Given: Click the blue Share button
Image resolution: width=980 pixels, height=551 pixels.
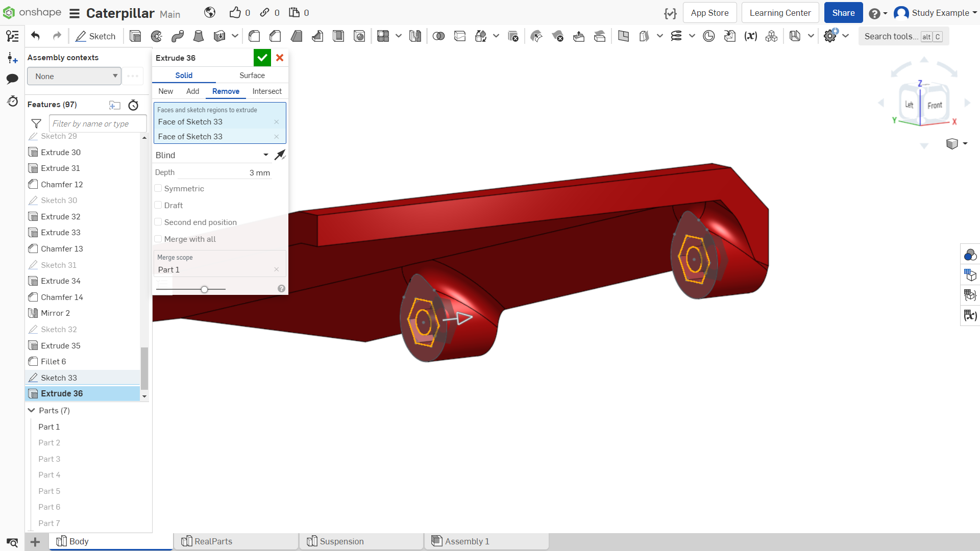Looking at the screenshot, I should [843, 13].
